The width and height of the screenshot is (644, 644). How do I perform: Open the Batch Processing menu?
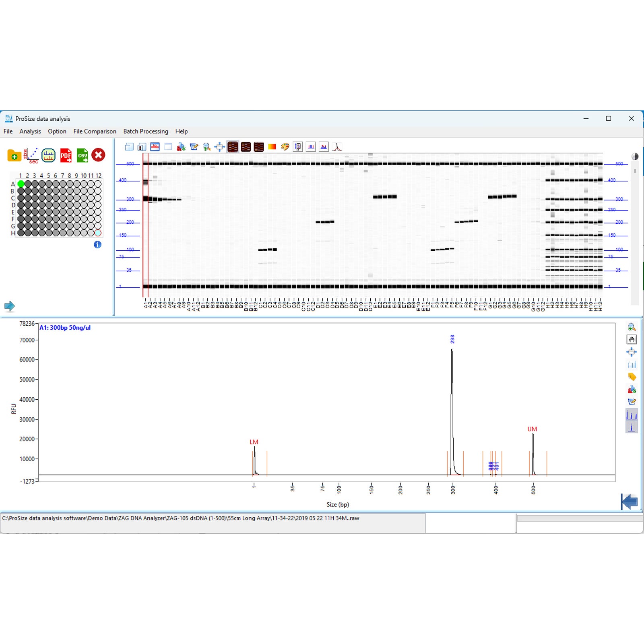coord(146,131)
